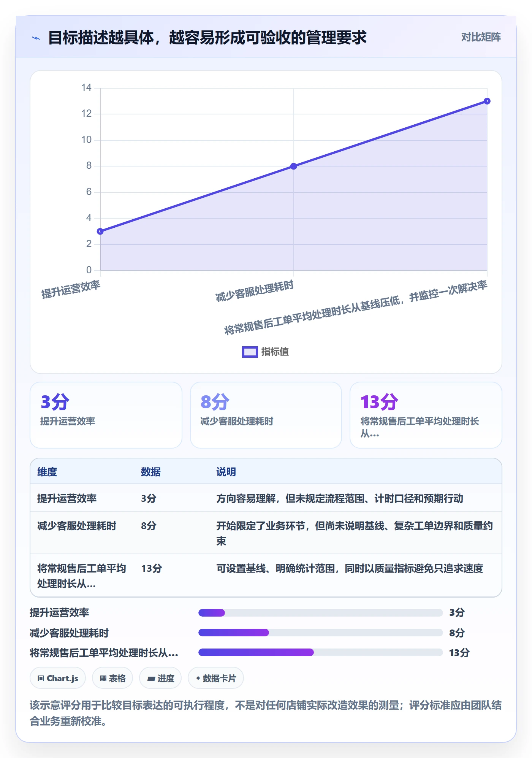Click the 将常规售后工单平均处理时长从… progress bar

tap(321, 652)
